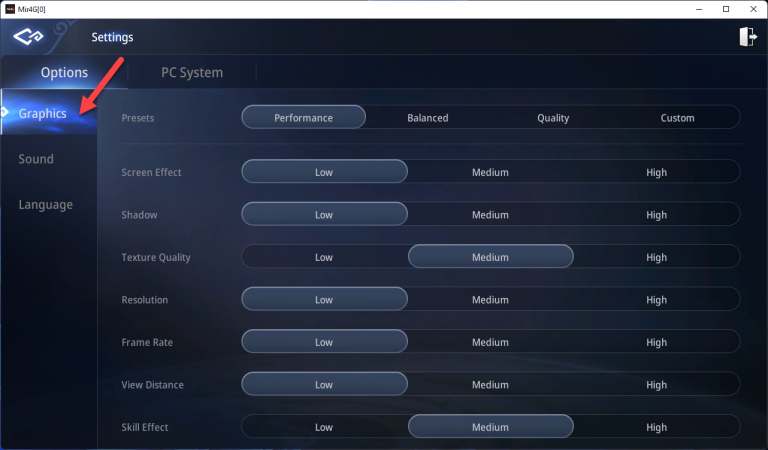The image size is (768, 450).
Task: Click the Resolution setting label
Action: [144, 300]
